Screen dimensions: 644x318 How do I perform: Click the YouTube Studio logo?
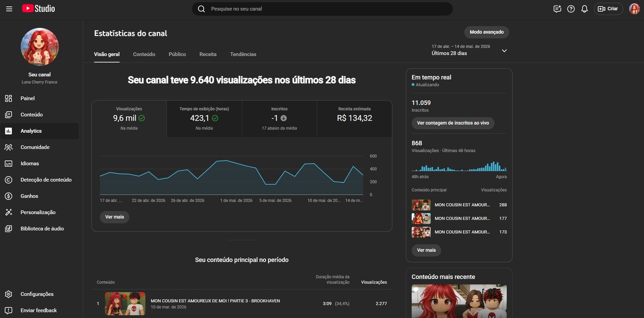[x=39, y=8]
